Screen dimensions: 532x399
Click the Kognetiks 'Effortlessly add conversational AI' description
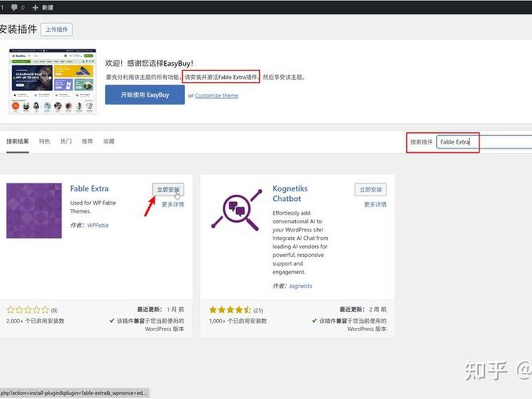301,242
